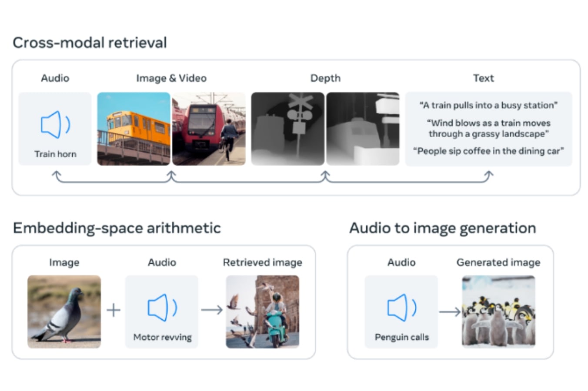
Task: Click the arrowhead below the Train horn tile
Action: (x=56, y=174)
